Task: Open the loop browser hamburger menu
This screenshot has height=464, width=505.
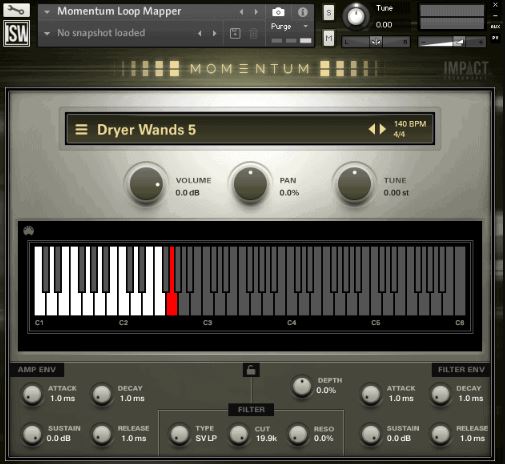Action: pos(81,129)
